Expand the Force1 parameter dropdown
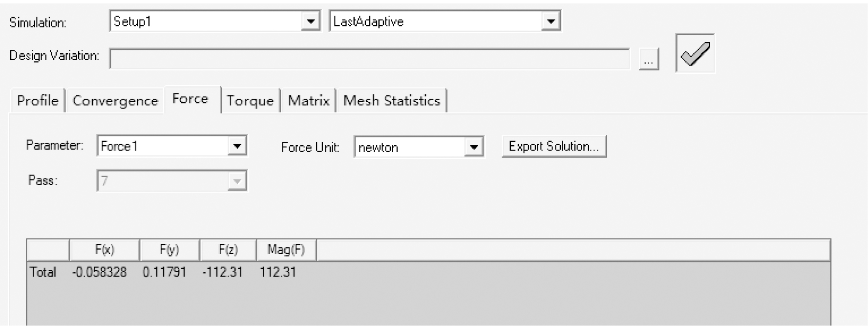868x326 pixels. pos(237,146)
